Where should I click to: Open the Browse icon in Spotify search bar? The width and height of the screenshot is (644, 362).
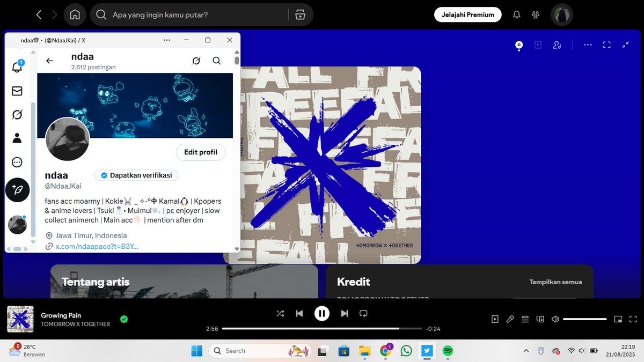300,15
